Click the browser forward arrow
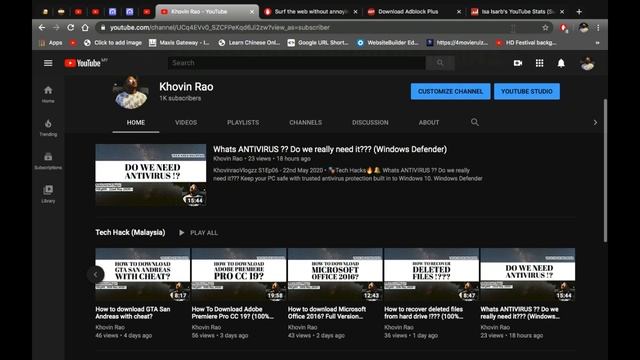This screenshot has height=360, width=640. click(56, 27)
